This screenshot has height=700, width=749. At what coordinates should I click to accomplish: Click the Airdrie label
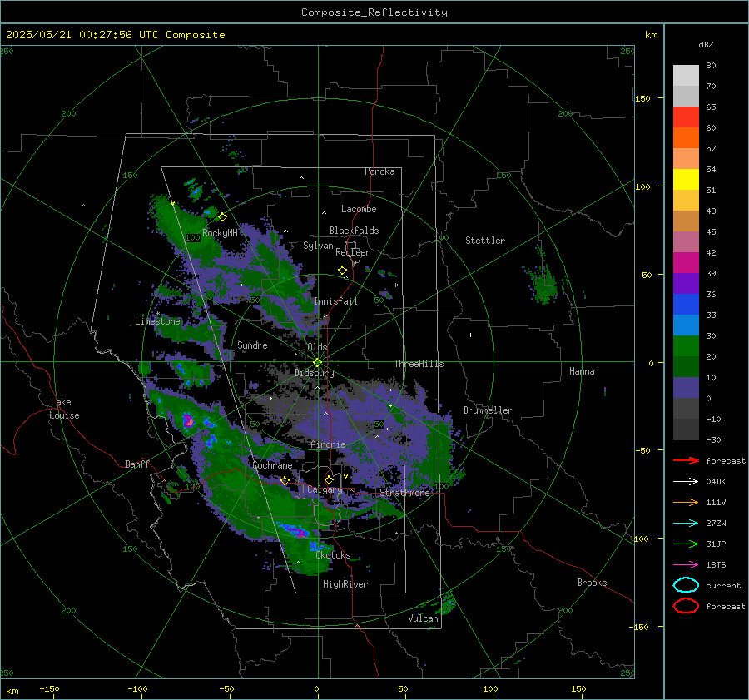[x=328, y=444]
